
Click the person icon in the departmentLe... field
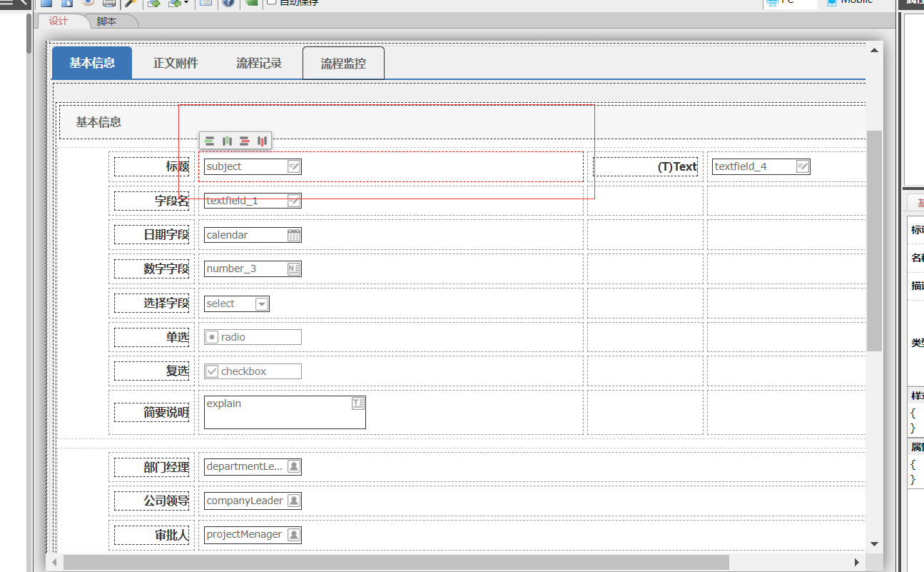(x=294, y=466)
